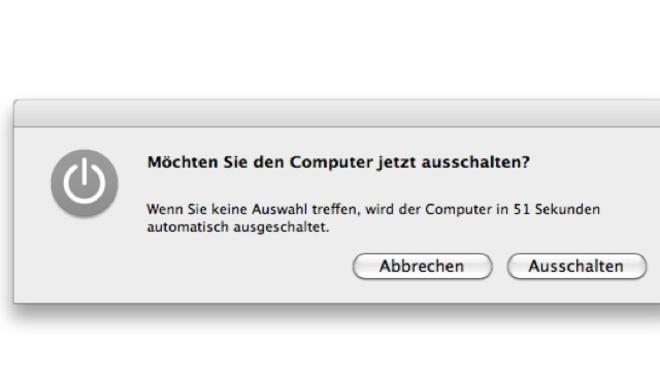This screenshot has height=390, width=660.
Task: Click the dialog's empty title bar
Action: (337, 113)
